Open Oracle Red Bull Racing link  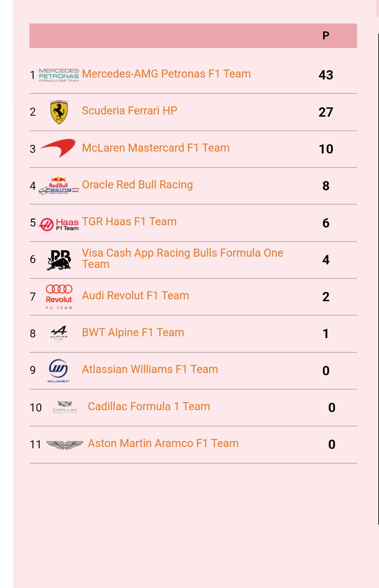(x=137, y=185)
